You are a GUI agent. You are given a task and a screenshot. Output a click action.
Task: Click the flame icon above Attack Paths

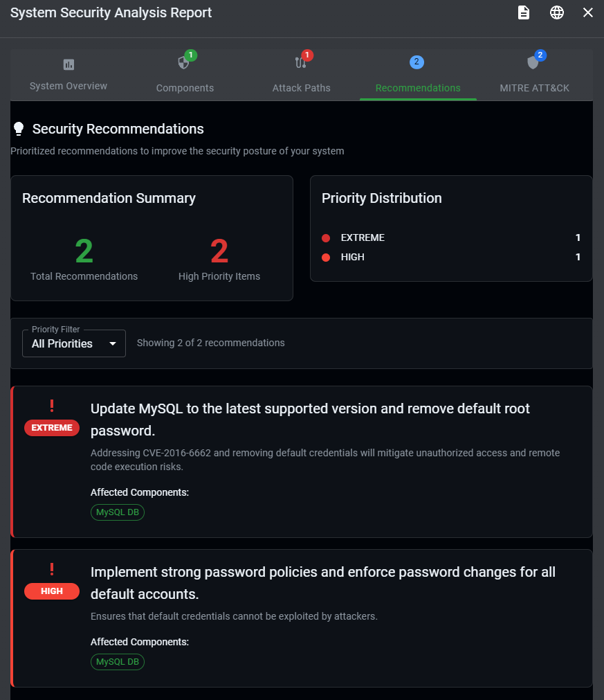pyautogui.click(x=300, y=61)
